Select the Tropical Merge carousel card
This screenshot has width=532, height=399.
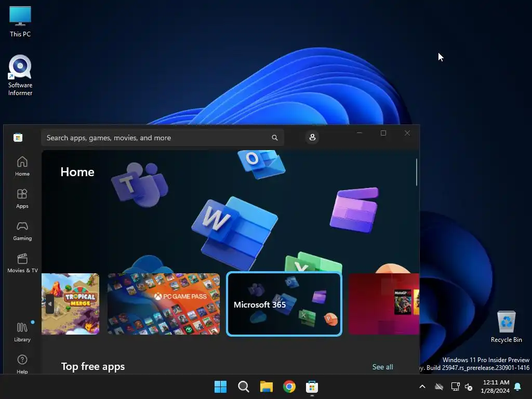[x=70, y=304]
